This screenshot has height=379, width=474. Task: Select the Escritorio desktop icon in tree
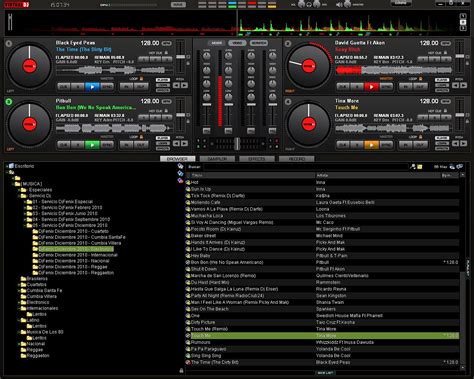pos(11,166)
